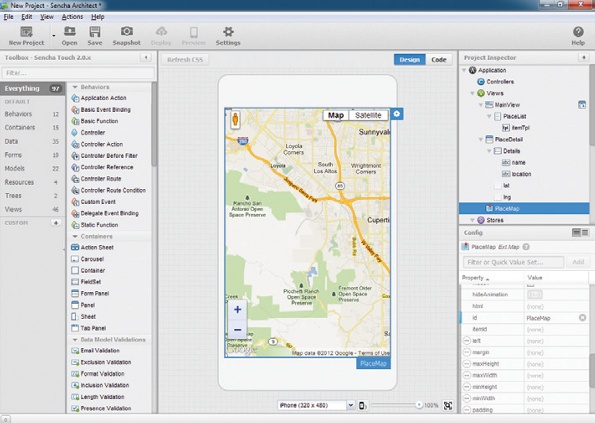Open the New Project dropdown arrow

(54, 36)
